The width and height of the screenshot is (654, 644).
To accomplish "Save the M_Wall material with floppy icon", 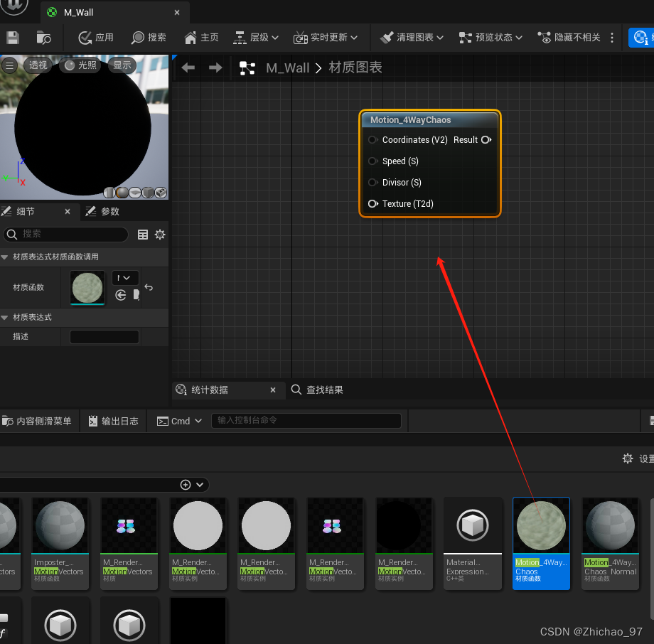I will tap(13, 38).
